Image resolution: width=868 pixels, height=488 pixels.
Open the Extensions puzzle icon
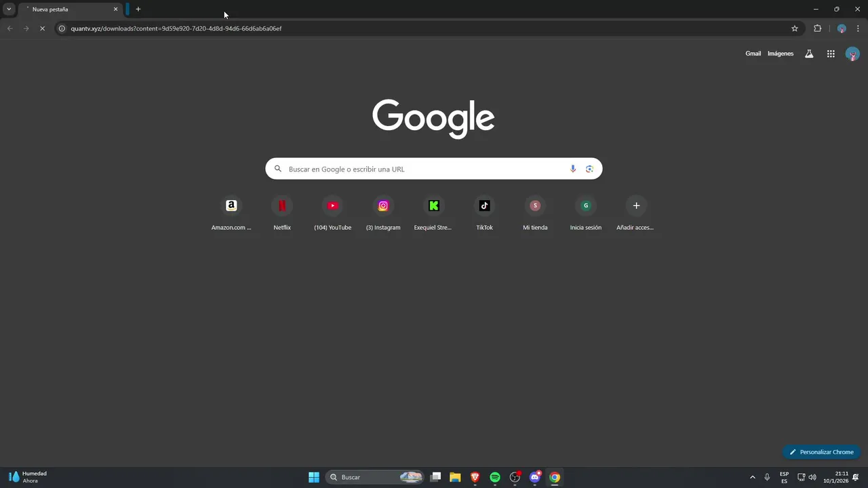[x=817, y=28]
